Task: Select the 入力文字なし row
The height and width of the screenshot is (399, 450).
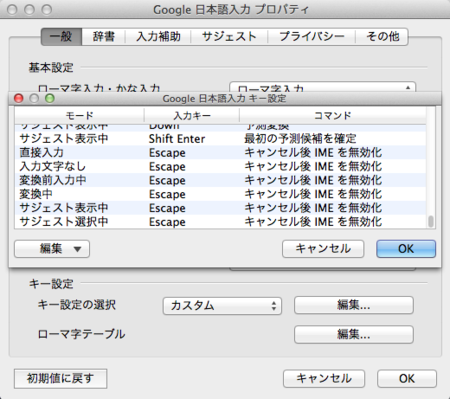Action: 220,166
